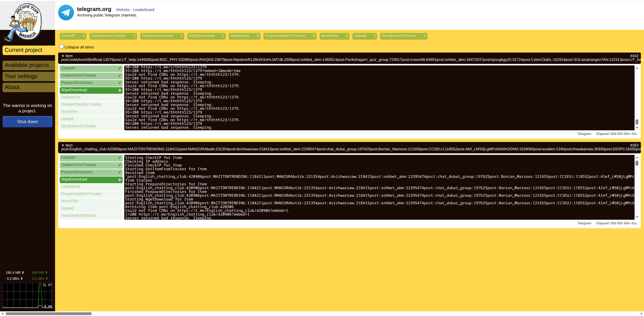The width and height of the screenshot is (644, 316).
Task: Select Upload step in item #442
Action: coord(91,119)
